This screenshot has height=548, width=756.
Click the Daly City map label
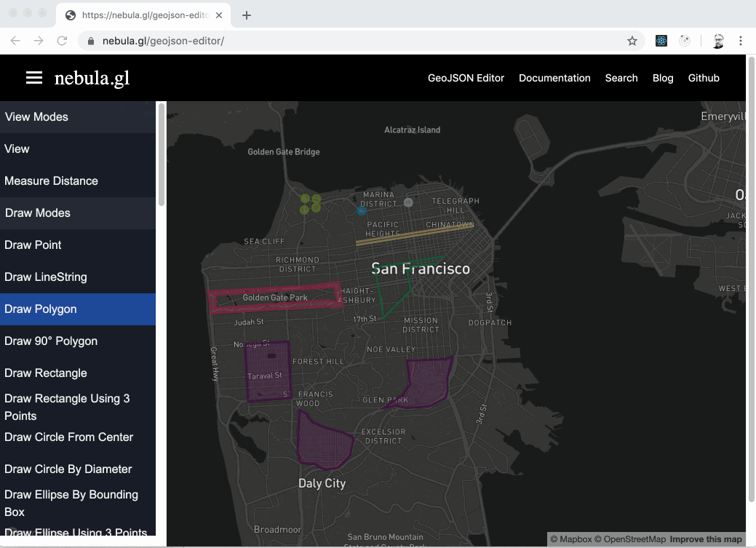[322, 483]
